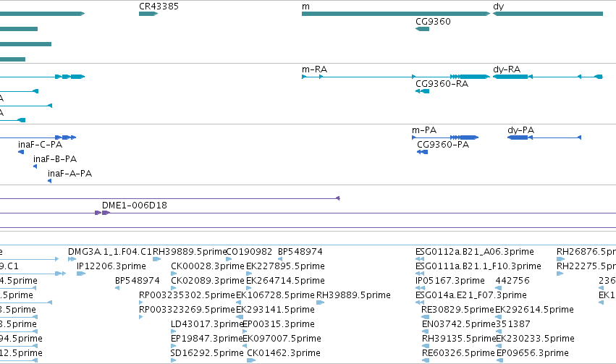The image size is (616, 364).
Task: Click the partial RH22275.5pr EST label
Action: (586, 266)
